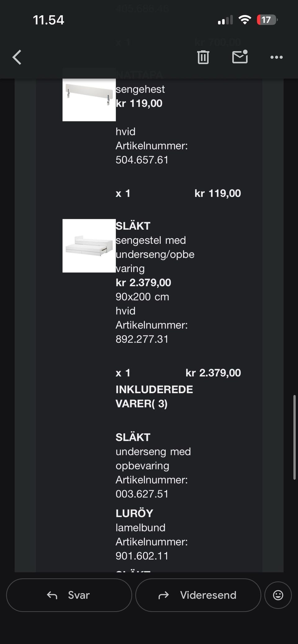The image size is (298, 644).
Task: Click the email scrollbar on right edge
Action: [x=294, y=437]
